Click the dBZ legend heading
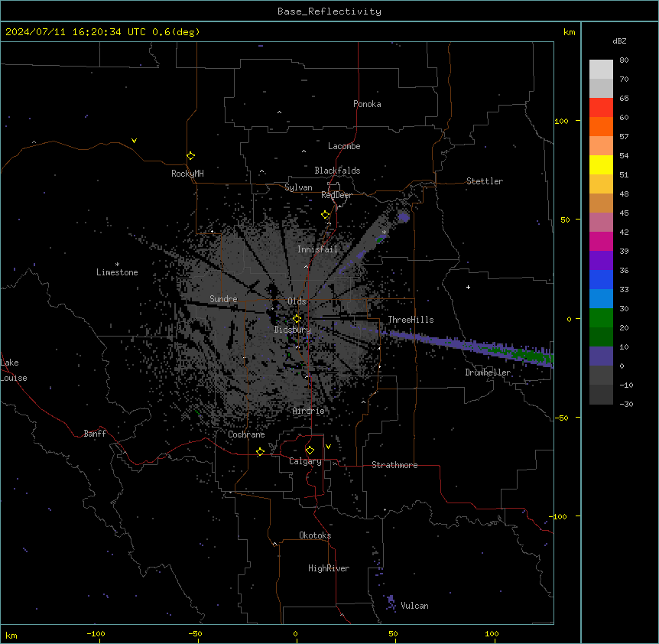The width and height of the screenshot is (659, 644). tap(619, 41)
